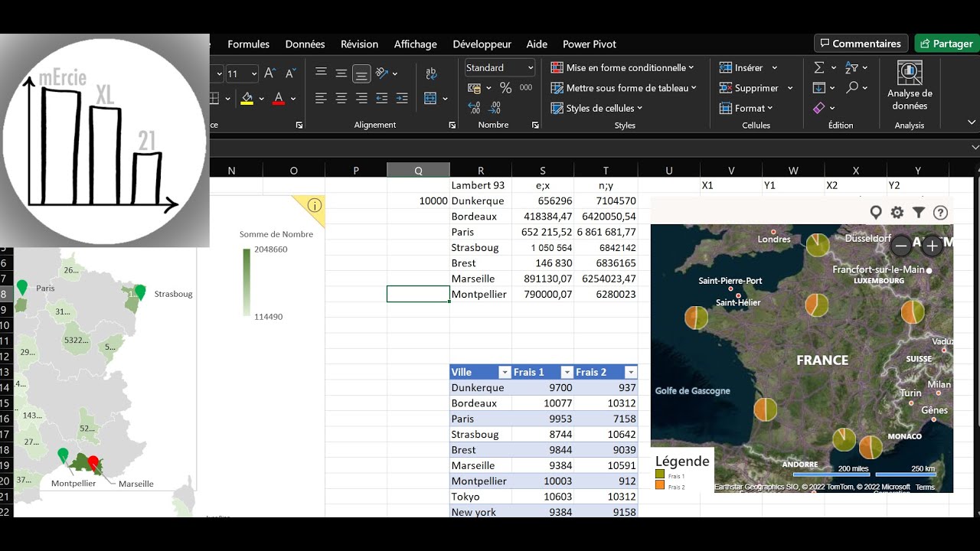Apply the red font color
This screenshot has height=551, width=980.
coord(278,99)
